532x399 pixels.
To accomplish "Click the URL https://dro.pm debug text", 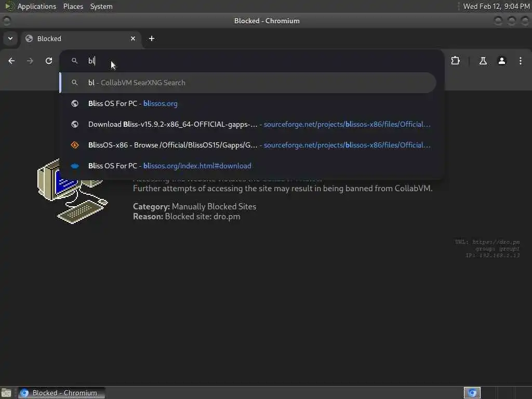I will 487,242.
